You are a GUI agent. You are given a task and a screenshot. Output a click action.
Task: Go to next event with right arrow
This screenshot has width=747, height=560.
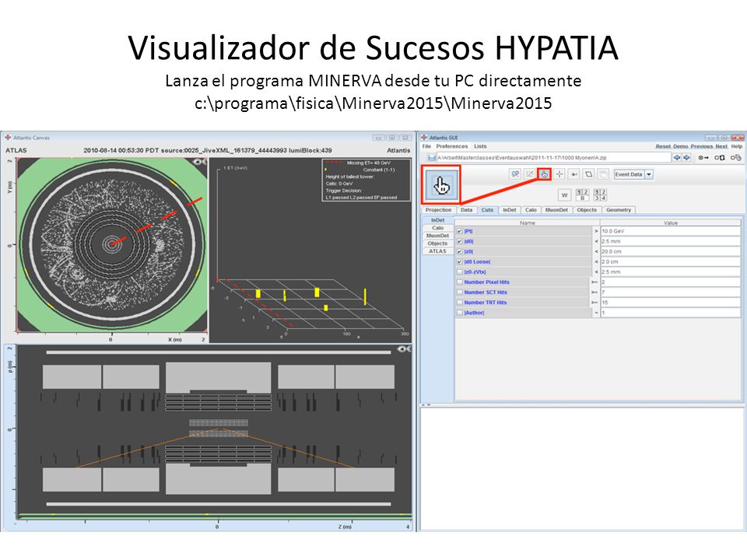click(x=686, y=158)
